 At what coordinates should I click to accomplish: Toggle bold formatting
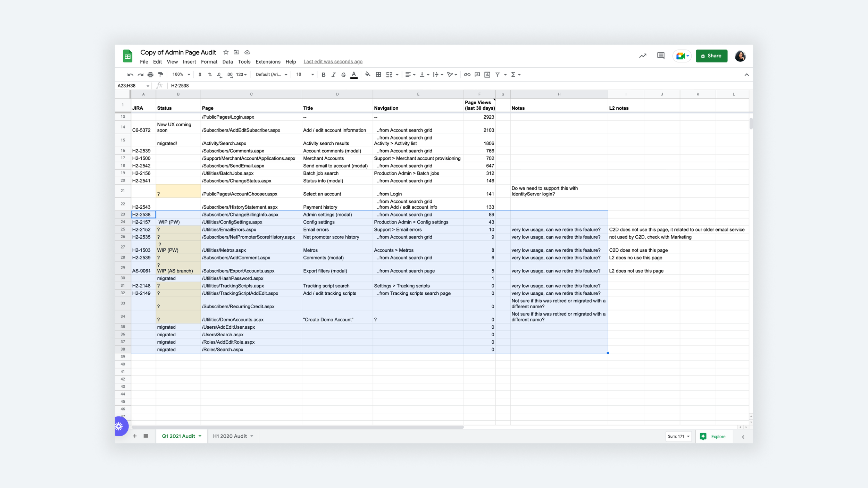(323, 75)
